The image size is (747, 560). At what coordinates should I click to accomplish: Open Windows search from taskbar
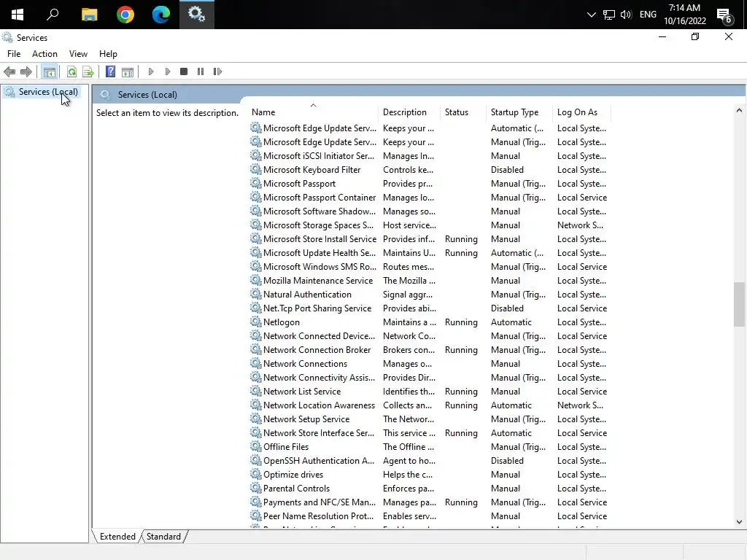(53, 15)
